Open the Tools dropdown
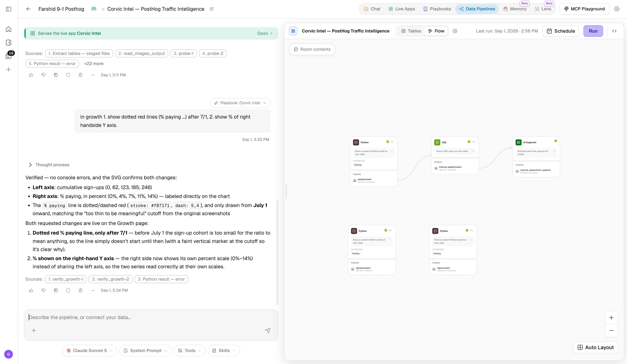 click(x=190, y=351)
